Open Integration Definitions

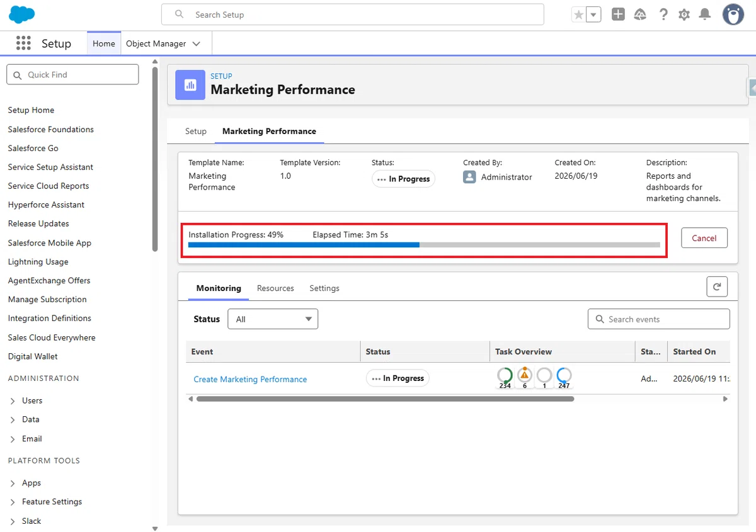(x=50, y=318)
